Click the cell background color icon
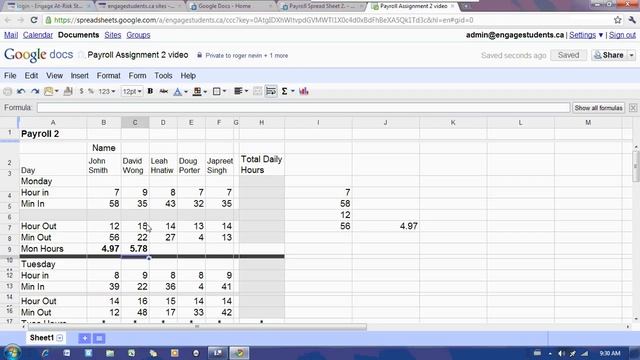 [197, 91]
